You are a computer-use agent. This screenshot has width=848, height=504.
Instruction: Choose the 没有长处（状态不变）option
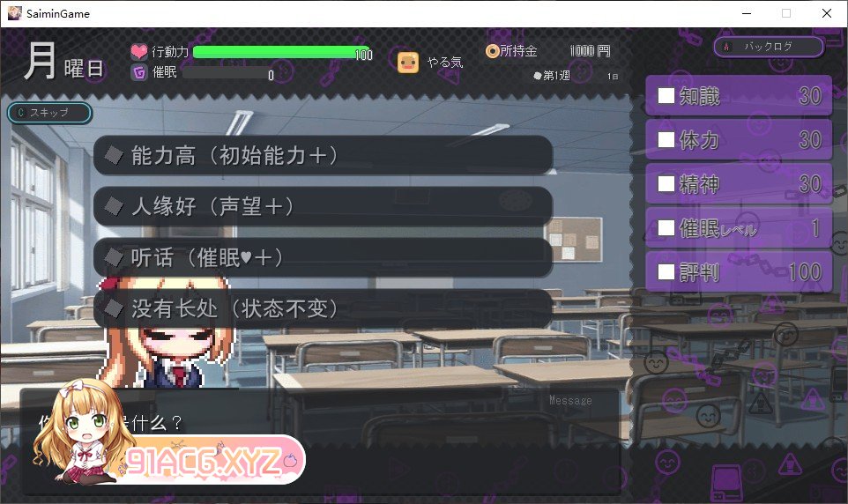pyautogui.click(x=323, y=308)
